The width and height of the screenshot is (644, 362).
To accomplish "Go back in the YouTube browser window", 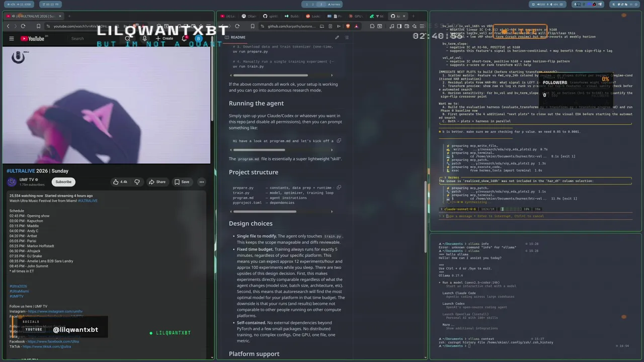I will [x=8, y=26].
